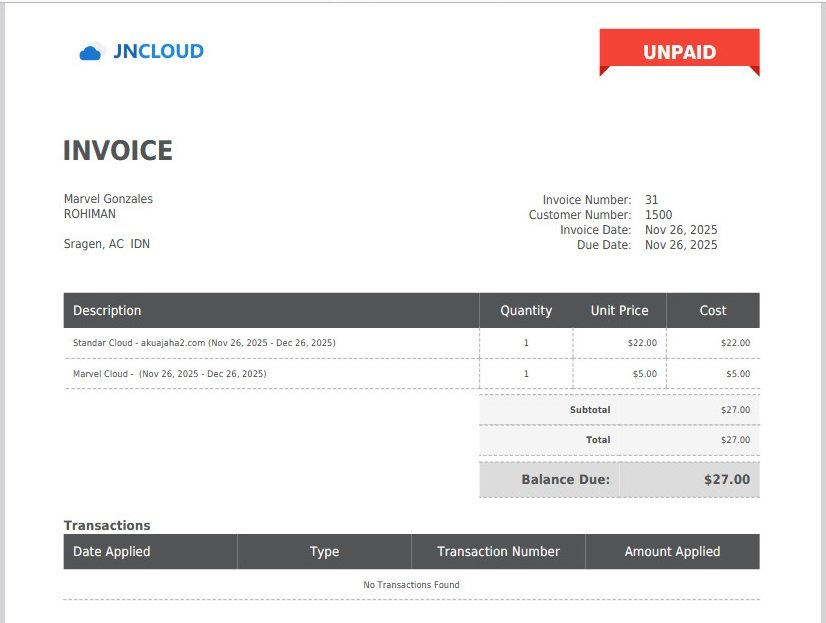Viewport: 826px width, 623px height.
Task: Click the Unit Price column header
Action: point(619,311)
